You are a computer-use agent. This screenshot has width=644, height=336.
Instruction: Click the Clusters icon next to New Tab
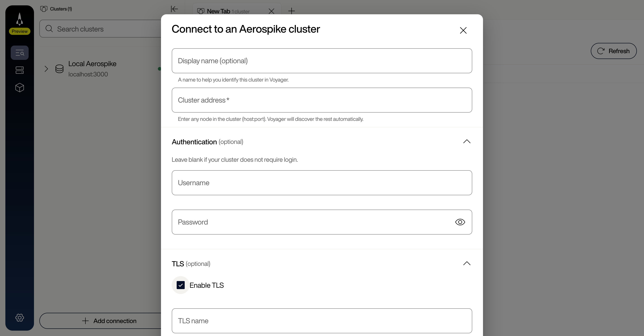click(x=201, y=11)
